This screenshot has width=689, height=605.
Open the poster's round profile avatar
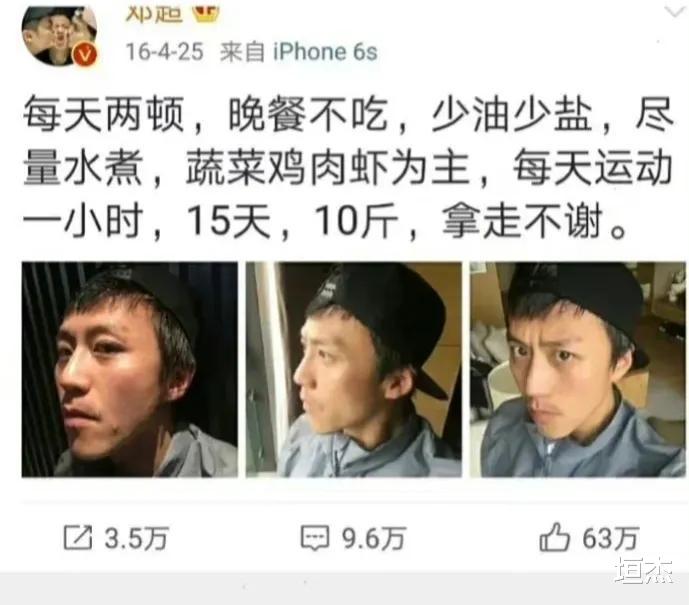[59, 36]
